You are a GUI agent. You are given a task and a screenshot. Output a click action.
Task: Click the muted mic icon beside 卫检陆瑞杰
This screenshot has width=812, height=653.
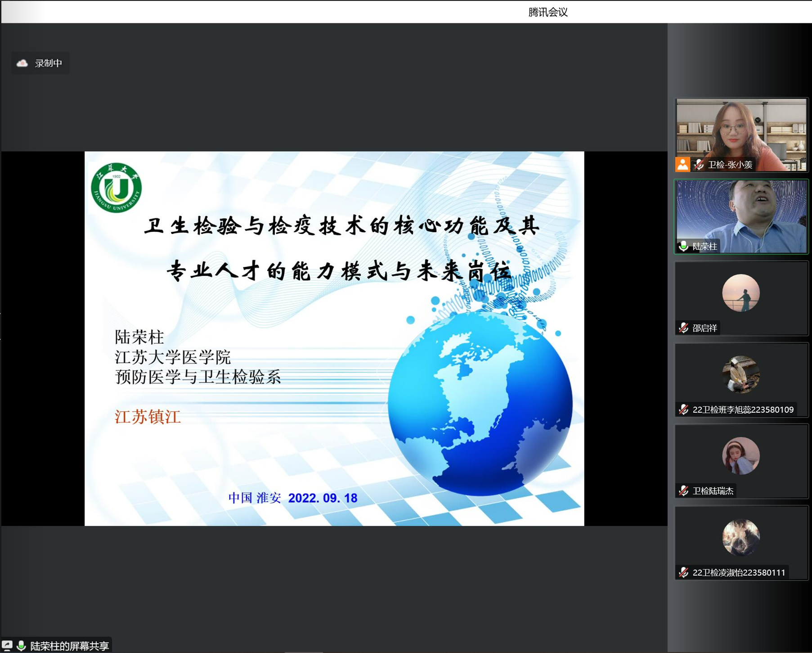683,491
